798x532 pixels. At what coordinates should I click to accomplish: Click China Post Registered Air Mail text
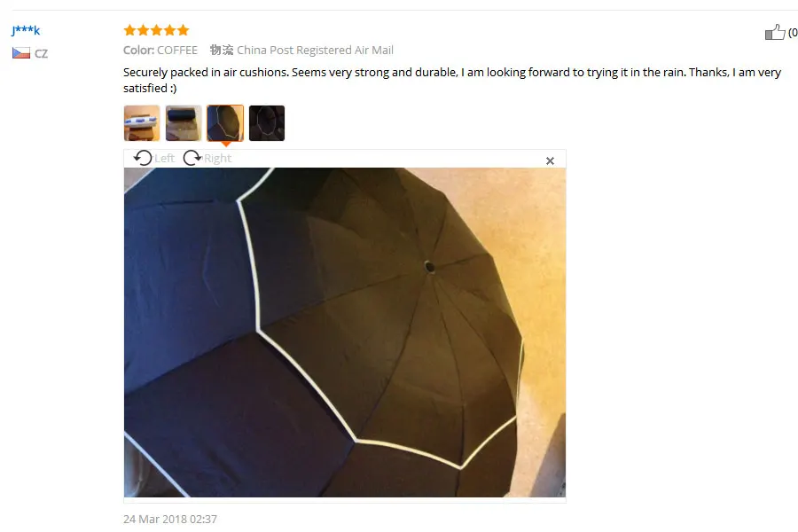tap(315, 50)
